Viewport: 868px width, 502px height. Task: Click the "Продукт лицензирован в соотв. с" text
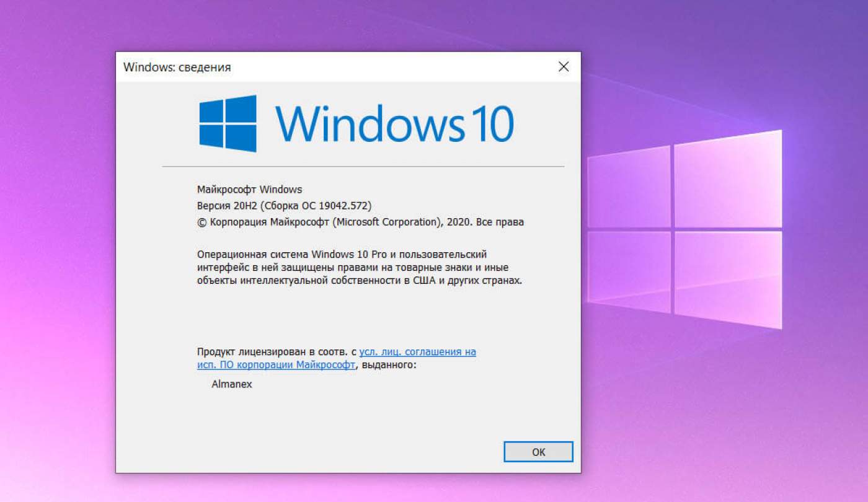[277, 351]
